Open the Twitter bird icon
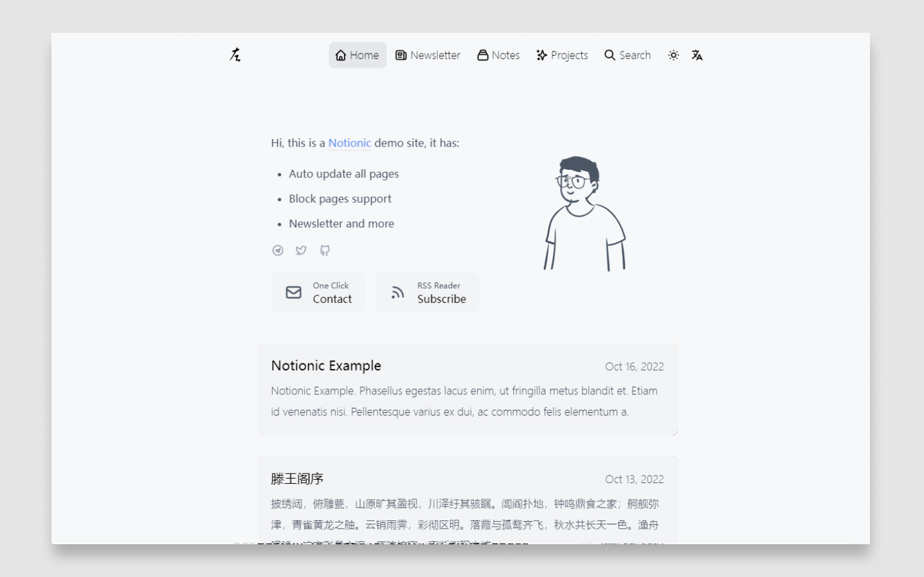The image size is (924, 577). (301, 250)
